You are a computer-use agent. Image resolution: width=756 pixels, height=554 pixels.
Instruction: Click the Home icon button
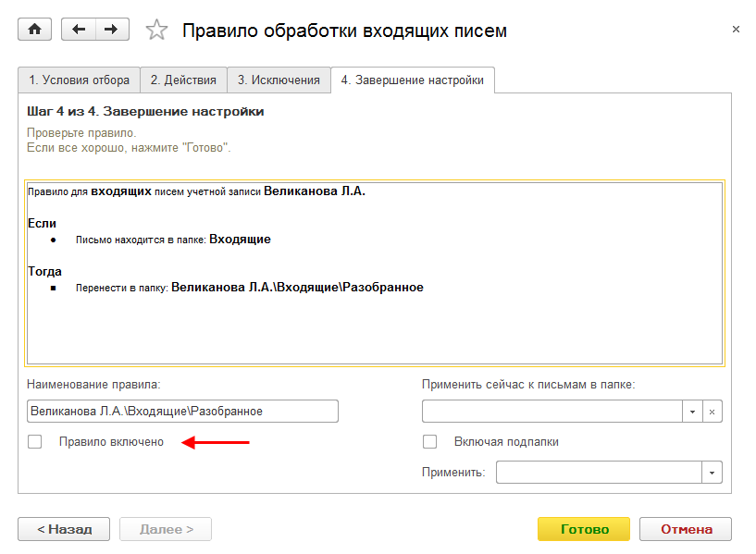35,30
